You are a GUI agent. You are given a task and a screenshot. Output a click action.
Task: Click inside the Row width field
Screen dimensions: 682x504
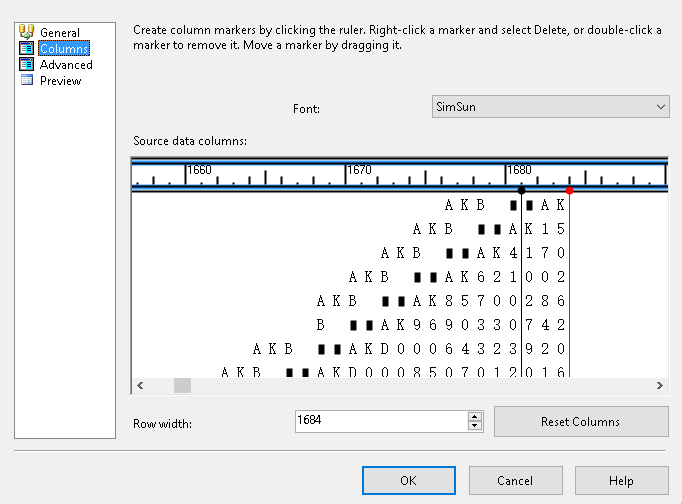(380, 422)
